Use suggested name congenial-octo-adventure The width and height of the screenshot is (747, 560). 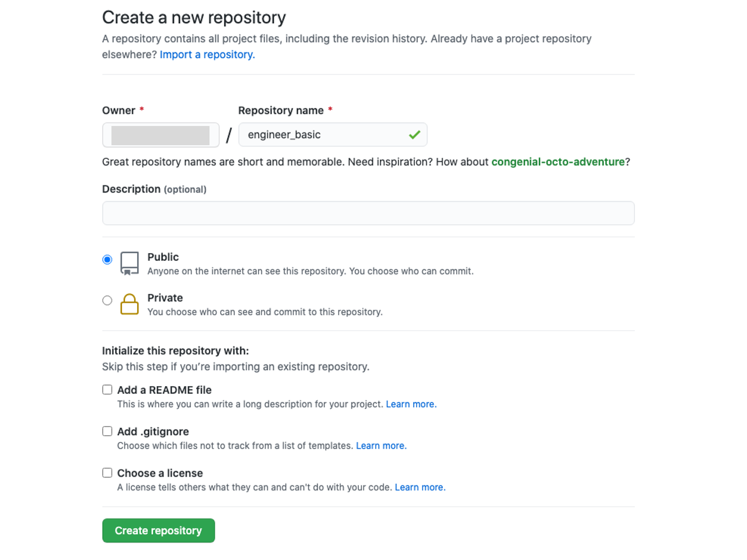click(558, 162)
